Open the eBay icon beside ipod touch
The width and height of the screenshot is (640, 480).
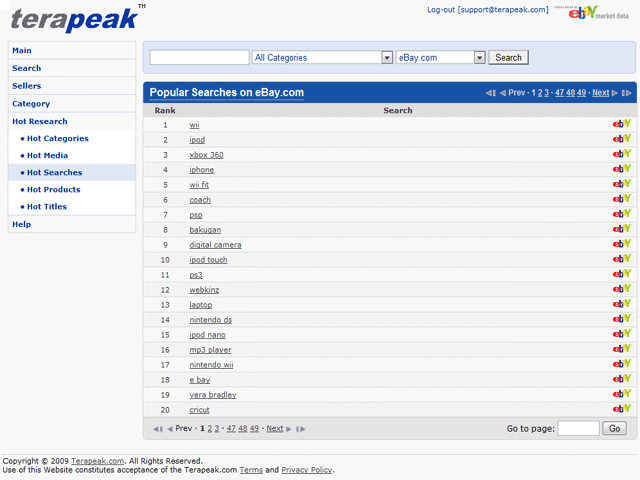622,259
